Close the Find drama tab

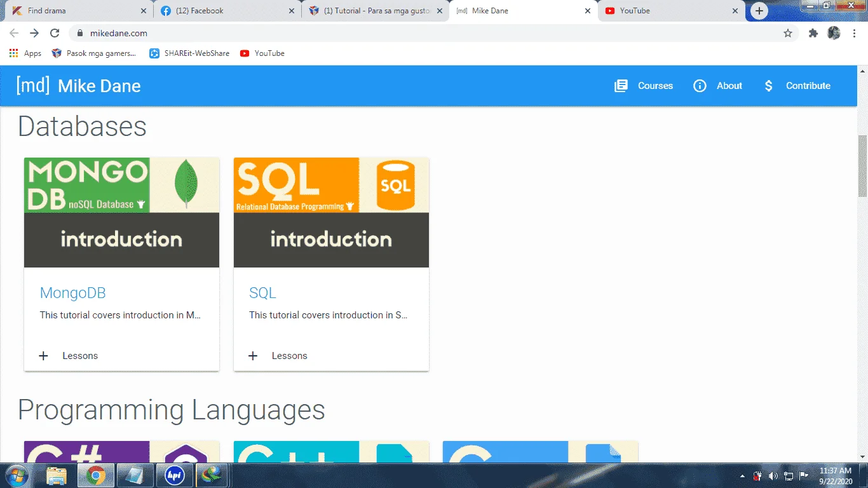pyautogui.click(x=143, y=11)
